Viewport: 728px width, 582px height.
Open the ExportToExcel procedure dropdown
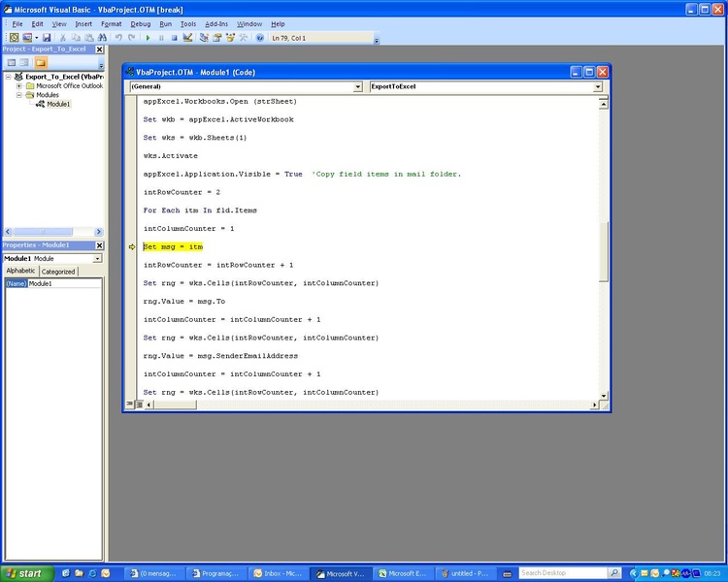pos(597,86)
